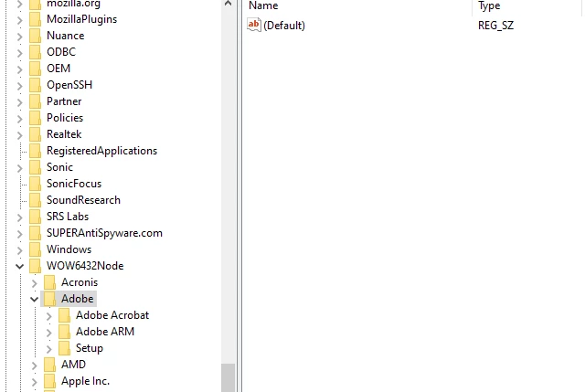Select the highlighted Adobe key label
585x392 pixels.
(78, 299)
